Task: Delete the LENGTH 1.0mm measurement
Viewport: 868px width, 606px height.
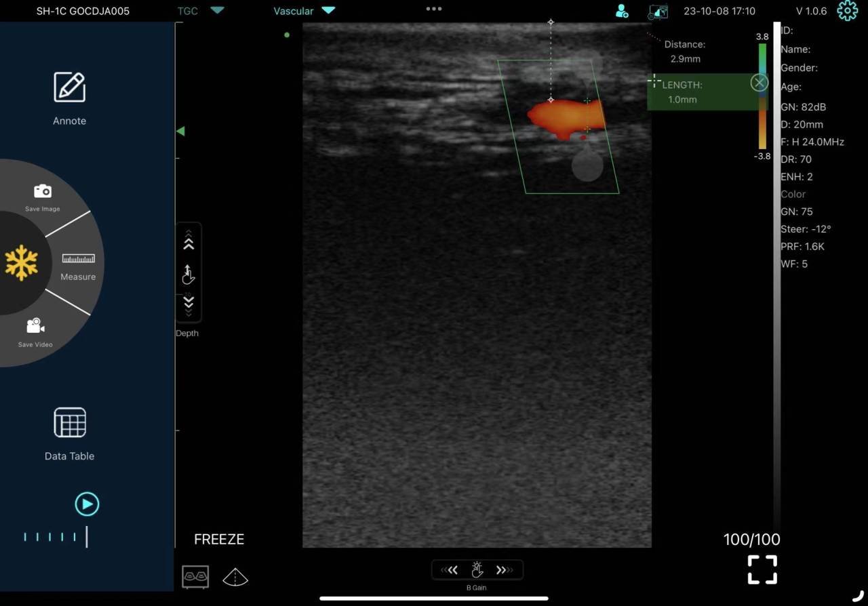Action: tap(759, 83)
